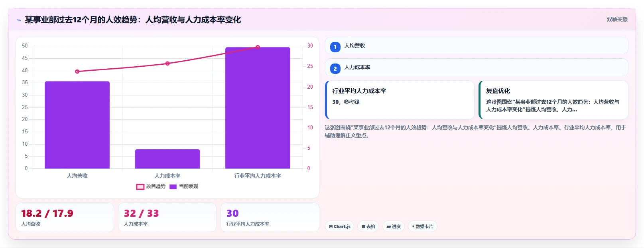Viewport: 644px width, 248px height.
Task: Click the 双轴关联 label in header
Action: point(617,20)
